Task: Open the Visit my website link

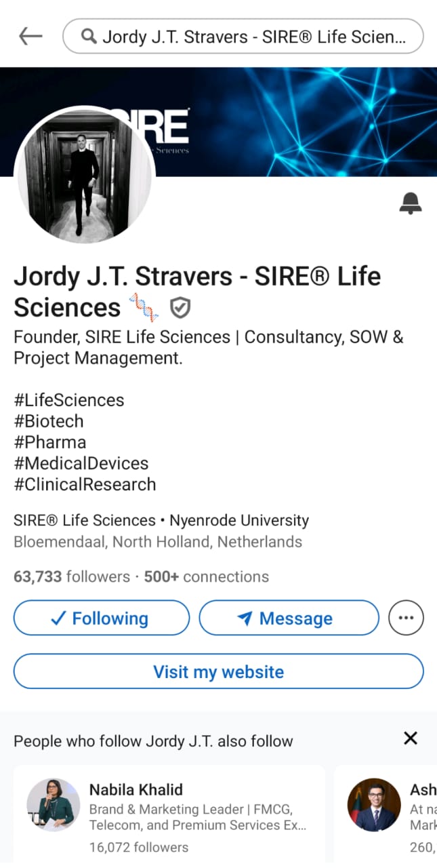Action: [218, 671]
